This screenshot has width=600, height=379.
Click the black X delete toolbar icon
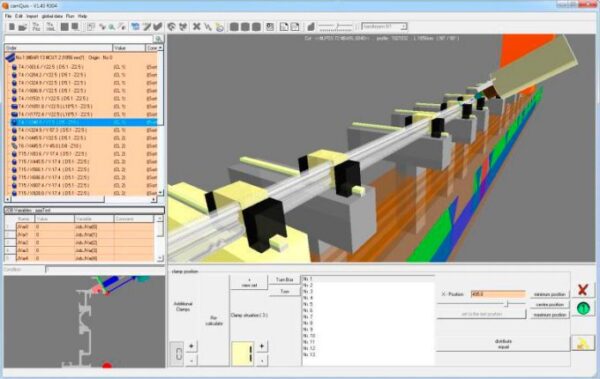click(197, 26)
